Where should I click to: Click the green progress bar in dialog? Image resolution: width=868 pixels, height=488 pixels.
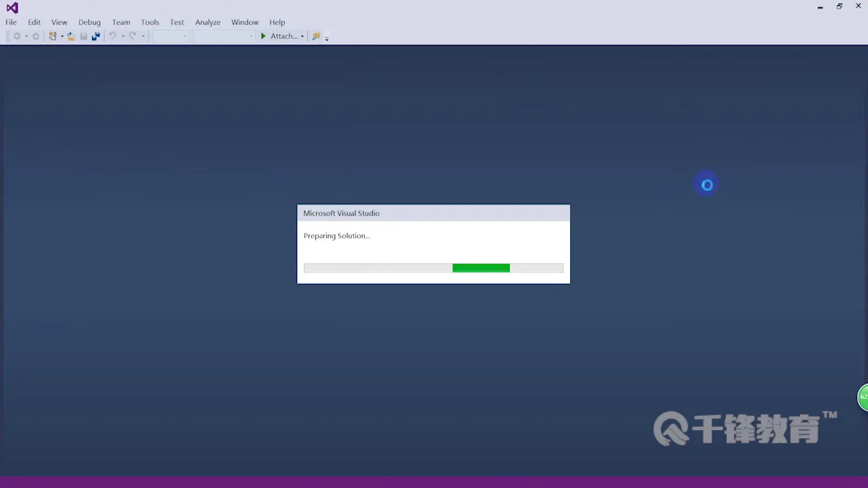point(481,268)
